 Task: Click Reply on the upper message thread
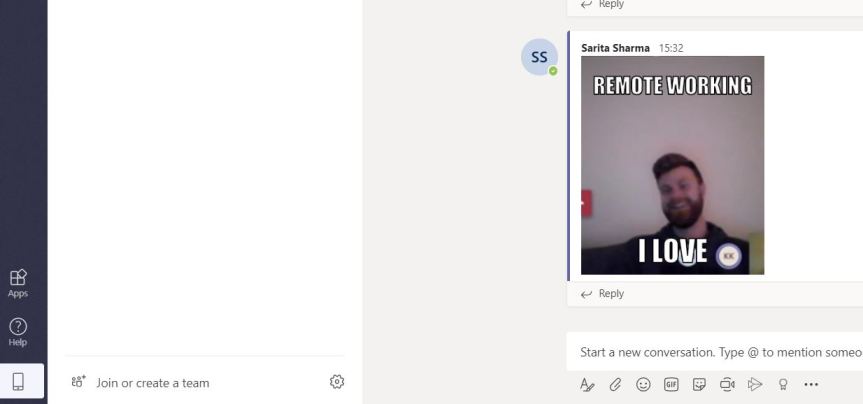pos(603,4)
